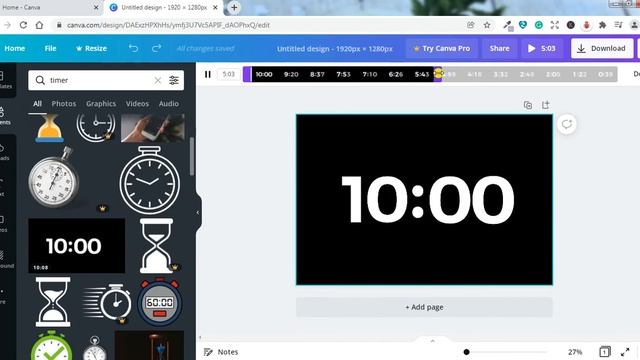Screen dimensions: 640x360
Task: Play the 5:03 presentation button
Action: tap(542, 48)
